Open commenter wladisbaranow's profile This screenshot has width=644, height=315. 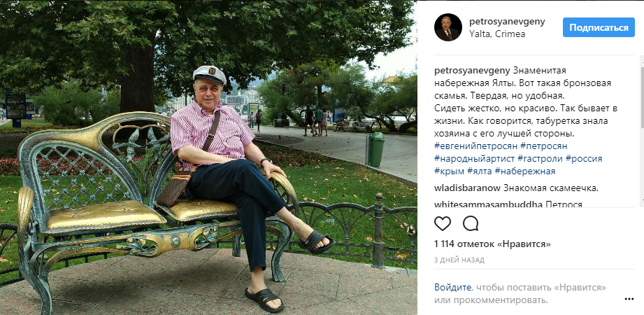[x=467, y=189]
